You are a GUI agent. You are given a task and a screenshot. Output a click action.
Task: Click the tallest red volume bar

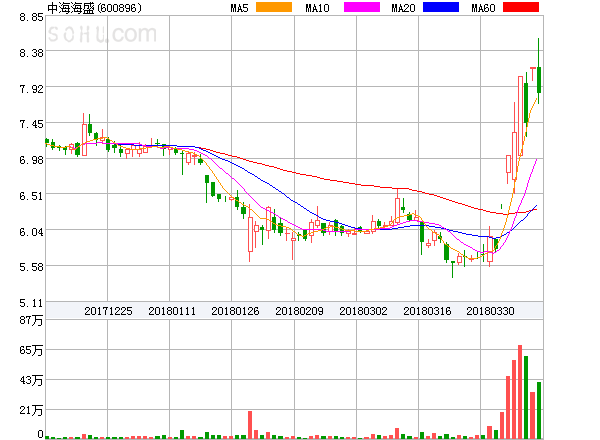[520, 392]
